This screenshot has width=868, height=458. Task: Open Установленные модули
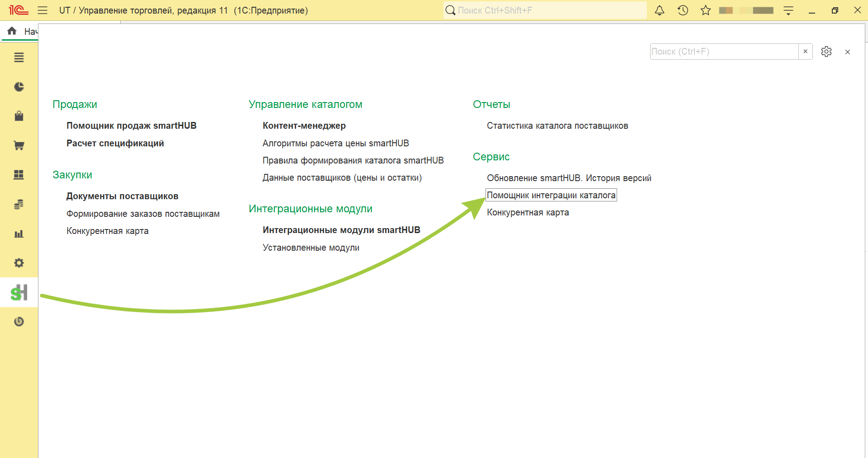pos(311,248)
